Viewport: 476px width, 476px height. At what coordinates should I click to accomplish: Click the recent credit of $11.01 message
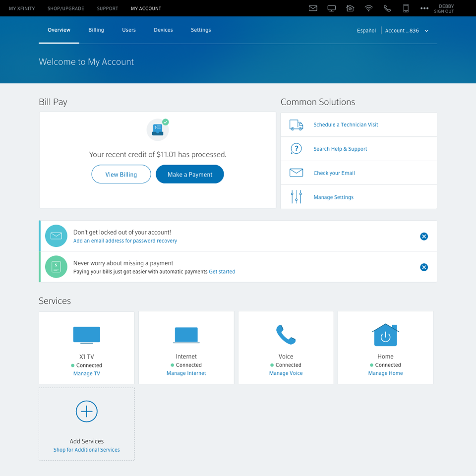click(x=158, y=155)
